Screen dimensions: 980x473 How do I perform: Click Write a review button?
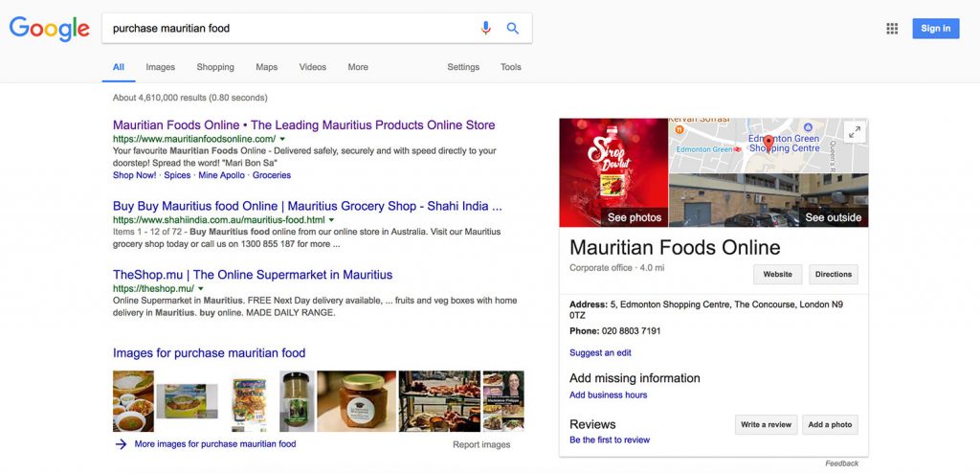(x=766, y=424)
